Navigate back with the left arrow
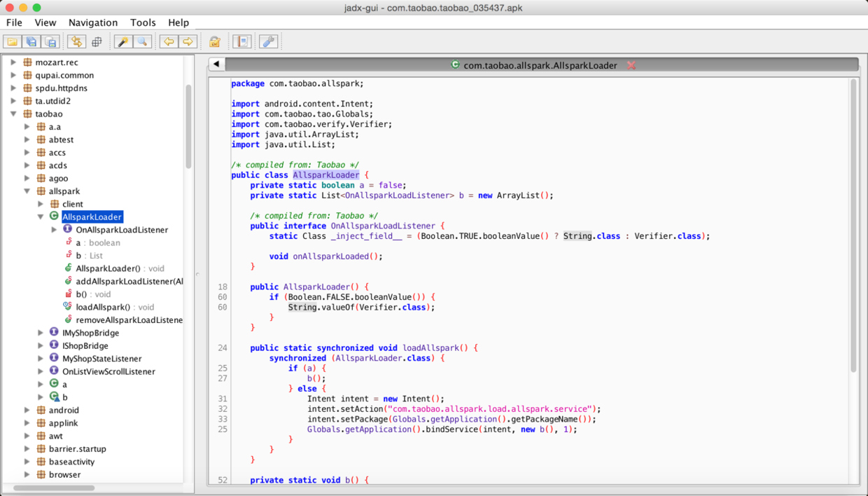This screenshot has width=868, height=496. tap(169, 42)
